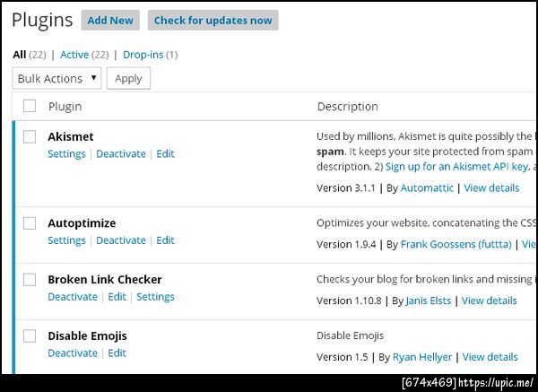Image resolution: width=538 pixels, height=392 pixels.
Task: Click the Description column header
Action: click(x=348, y=107)
